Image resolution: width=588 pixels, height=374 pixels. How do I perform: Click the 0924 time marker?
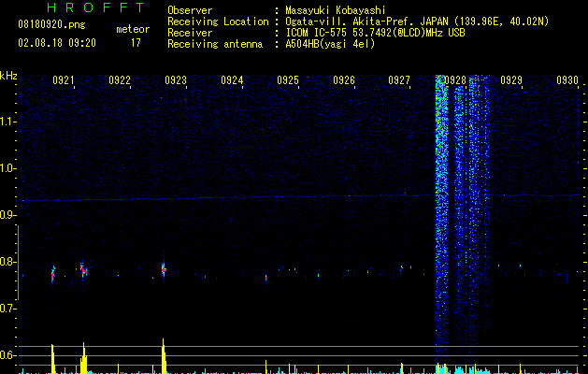(x=232, y=80)
